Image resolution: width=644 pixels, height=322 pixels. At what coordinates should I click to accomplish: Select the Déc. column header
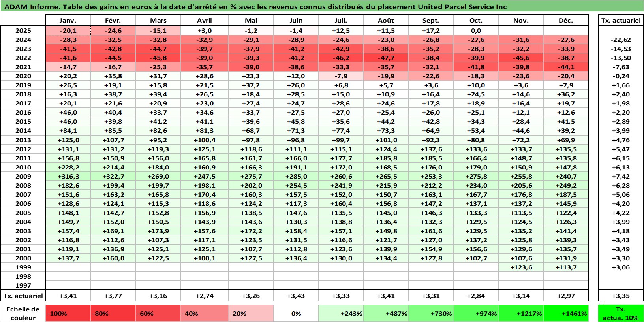(x=566, y=21)
